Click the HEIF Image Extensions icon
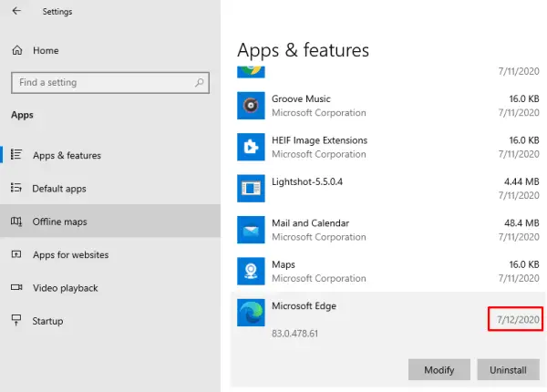547x392 pixels. click(x=251, y=147)
